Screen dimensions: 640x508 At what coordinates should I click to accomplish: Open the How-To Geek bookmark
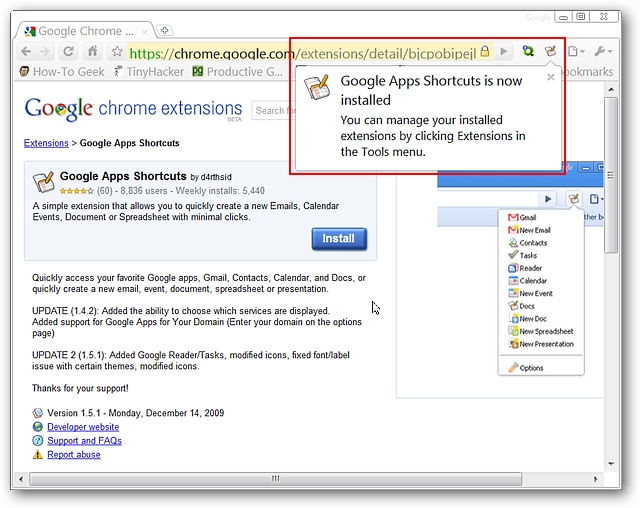pos(62,72)
